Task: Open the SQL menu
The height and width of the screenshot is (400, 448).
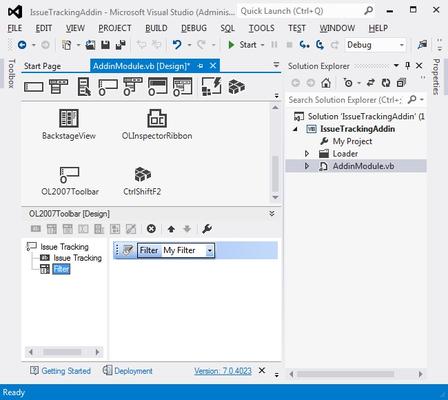Action: point(228,28)
